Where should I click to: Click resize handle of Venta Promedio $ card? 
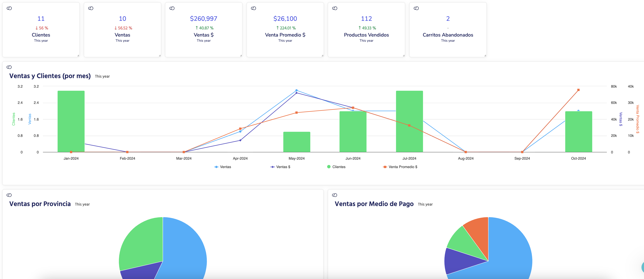click(322, 55)
